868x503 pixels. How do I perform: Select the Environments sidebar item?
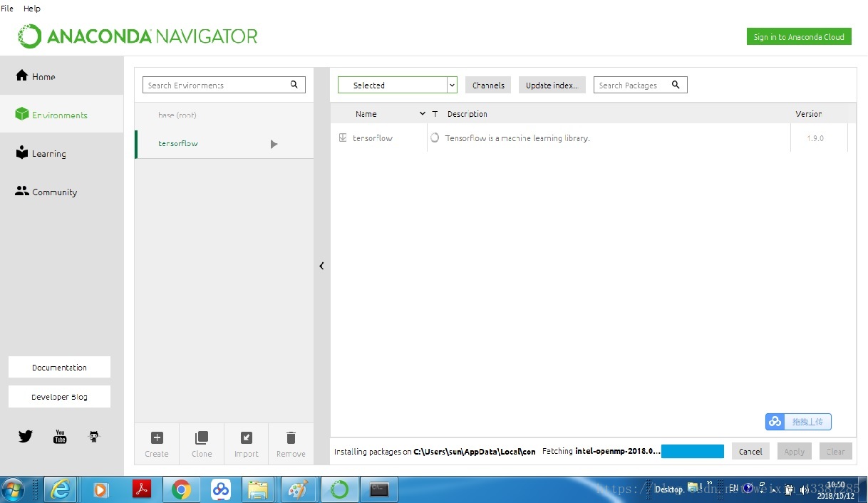61,115
